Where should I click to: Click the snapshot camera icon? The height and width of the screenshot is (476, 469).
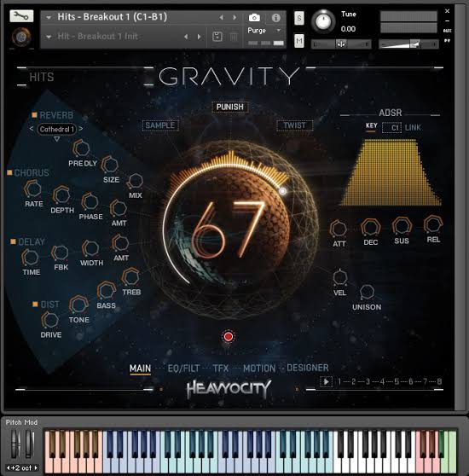pos(254,18)
